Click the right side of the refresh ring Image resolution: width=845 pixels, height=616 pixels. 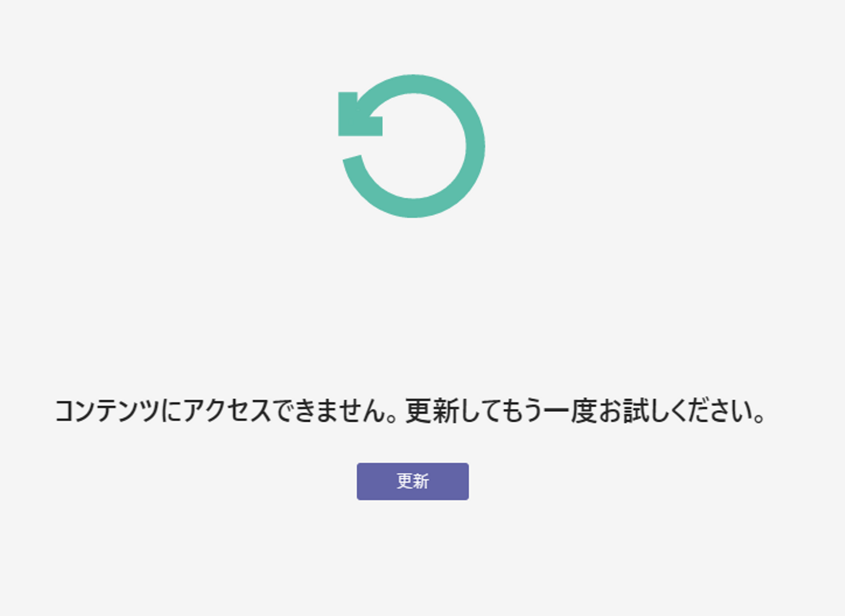[475, 146]
